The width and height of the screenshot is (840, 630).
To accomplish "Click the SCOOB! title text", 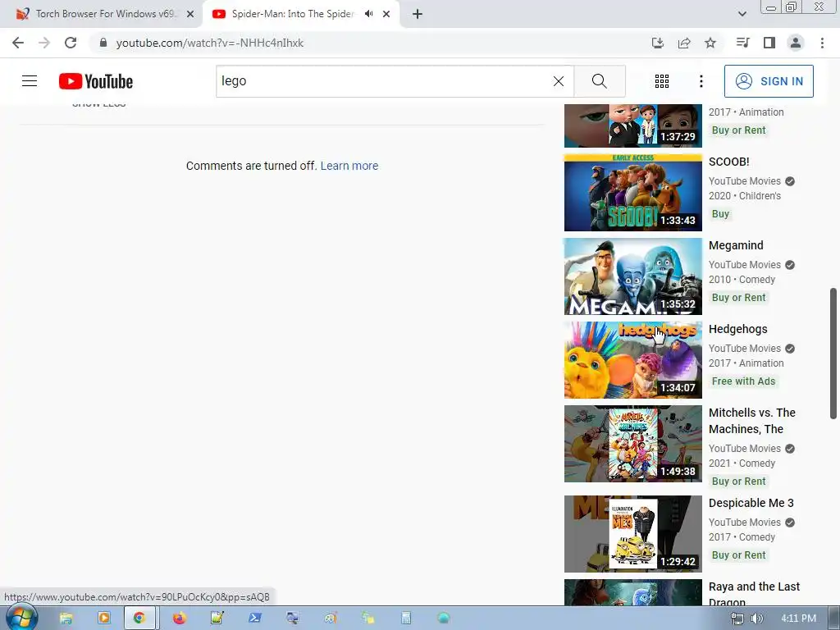I will pos(728,162).
